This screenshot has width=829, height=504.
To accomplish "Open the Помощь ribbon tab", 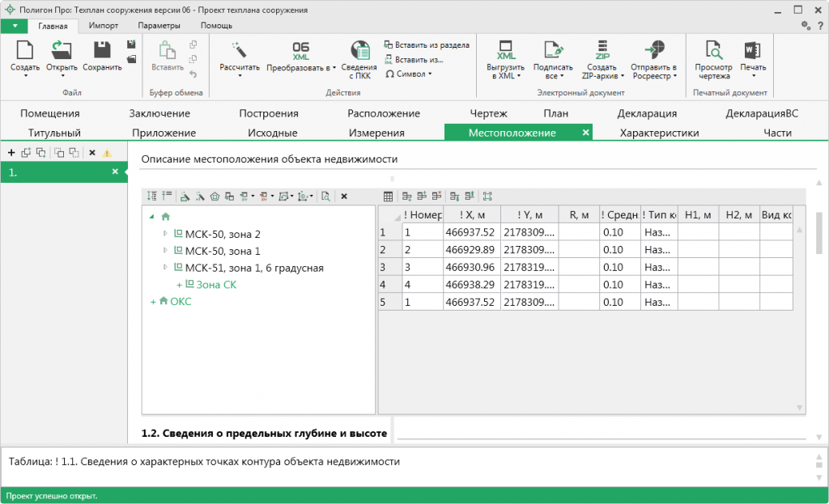I will pos(216,25).
